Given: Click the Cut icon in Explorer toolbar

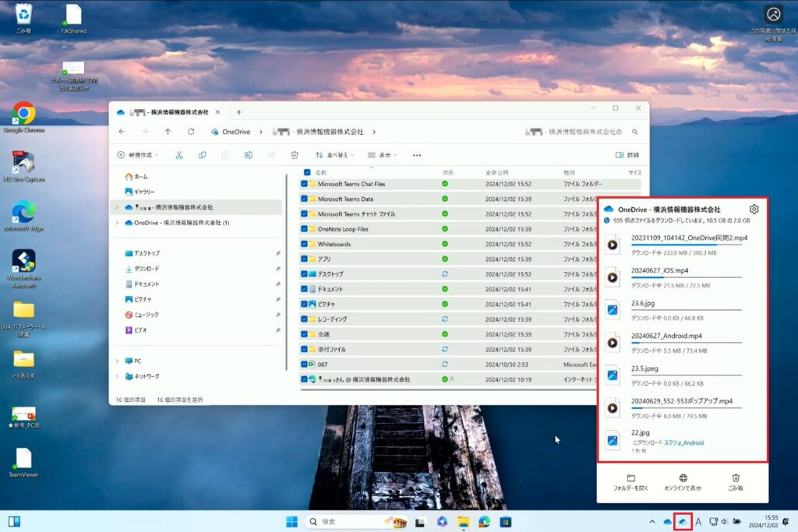Looking at the screenshot, I should click(x=179, y=155).
